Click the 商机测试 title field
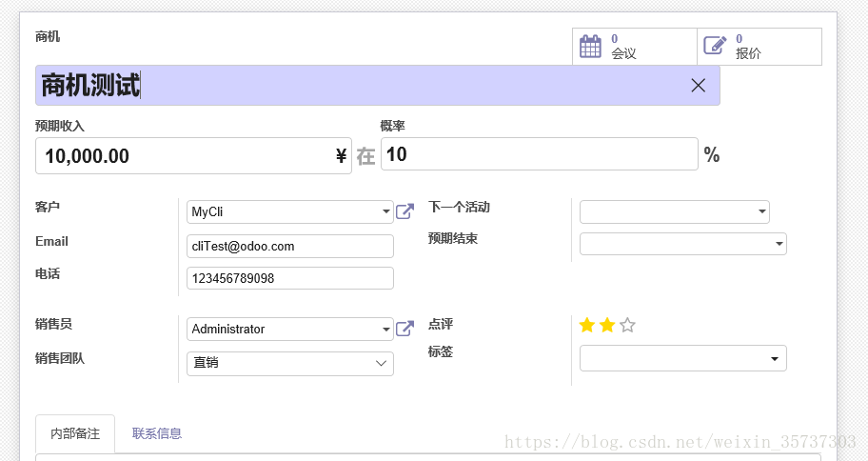The image size is (868, 461). click(x=378, y=86)
